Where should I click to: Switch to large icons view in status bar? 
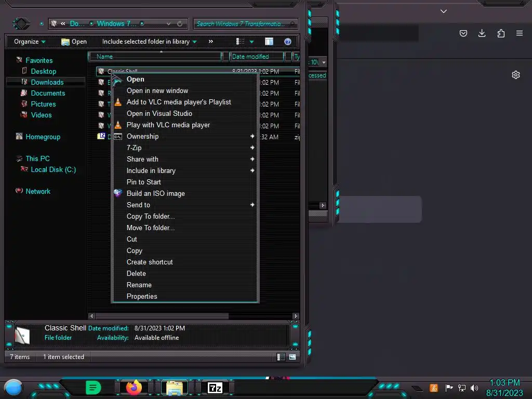(292, 356)
